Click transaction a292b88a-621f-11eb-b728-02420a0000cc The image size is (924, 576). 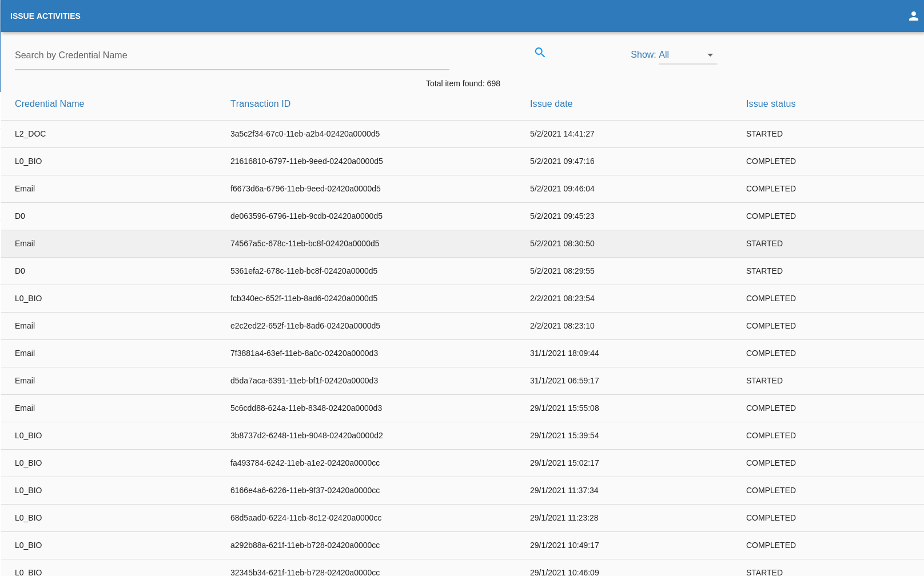coord(305,545)
